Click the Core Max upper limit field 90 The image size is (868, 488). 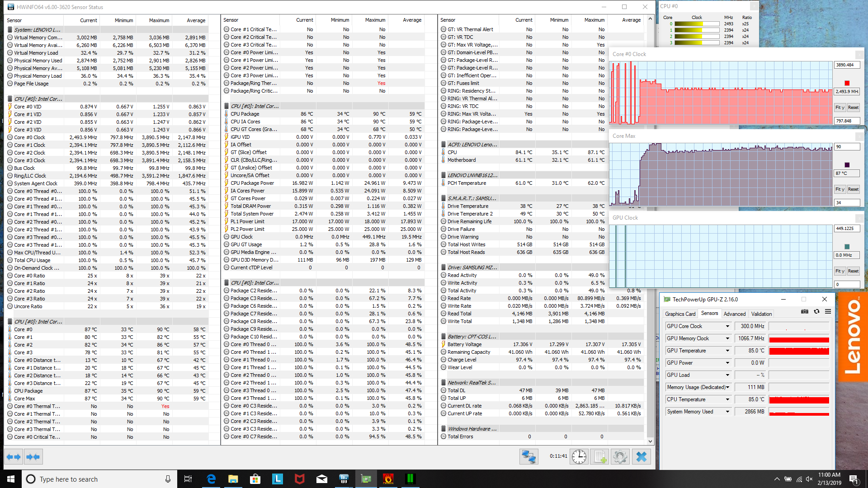point(847,147)
